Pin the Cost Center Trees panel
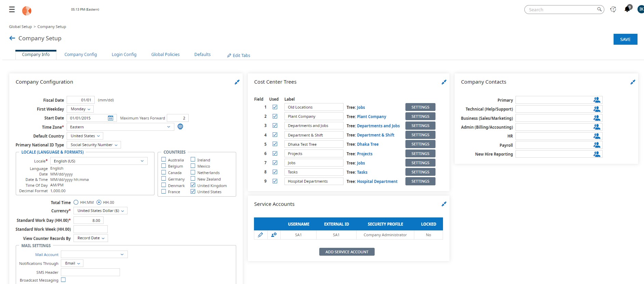Image resolution: width=644 pixels, height=284 pixels. [444, 82]
